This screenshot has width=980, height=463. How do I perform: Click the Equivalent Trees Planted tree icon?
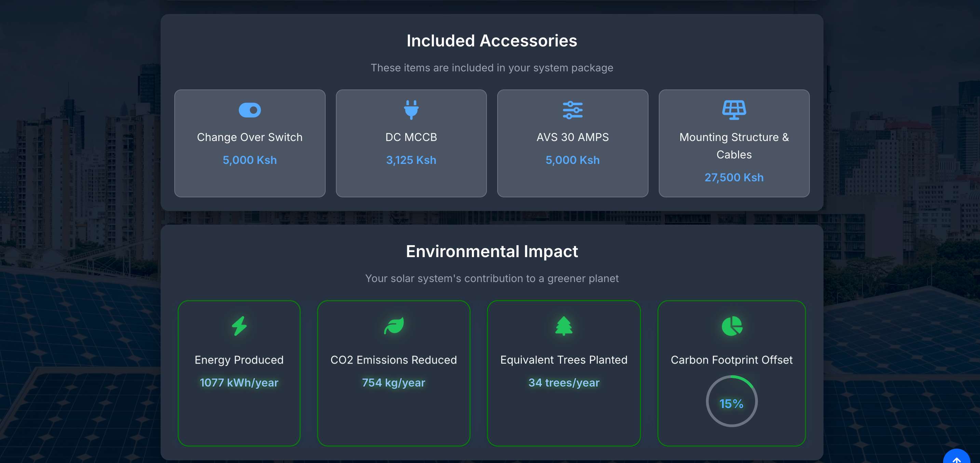pos(563,326)
